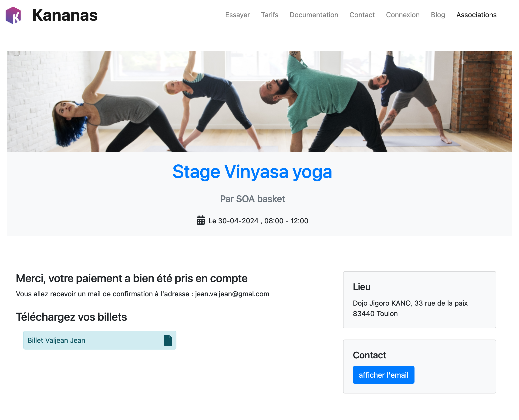Click the file icon on the ticket row
The width and height of the screenshot is (519, 420).
click(168, 340)
